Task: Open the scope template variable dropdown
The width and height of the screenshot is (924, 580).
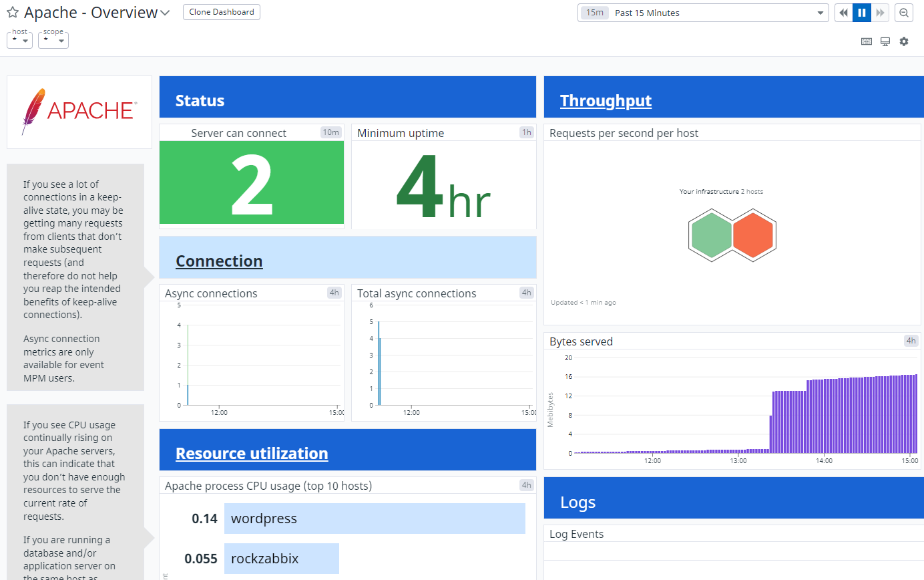Action: (x=53, y=40)
